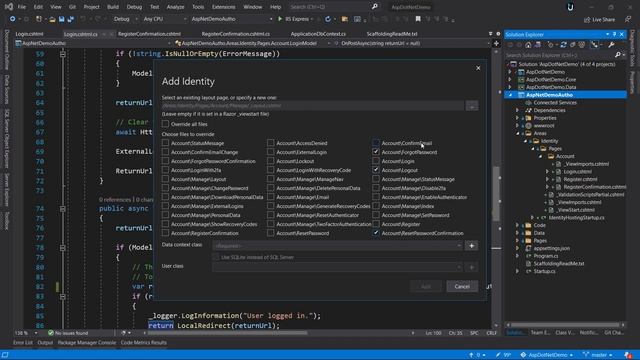
Task: Click the Open File folder icon in the toolbar
Action: point(52,19)
